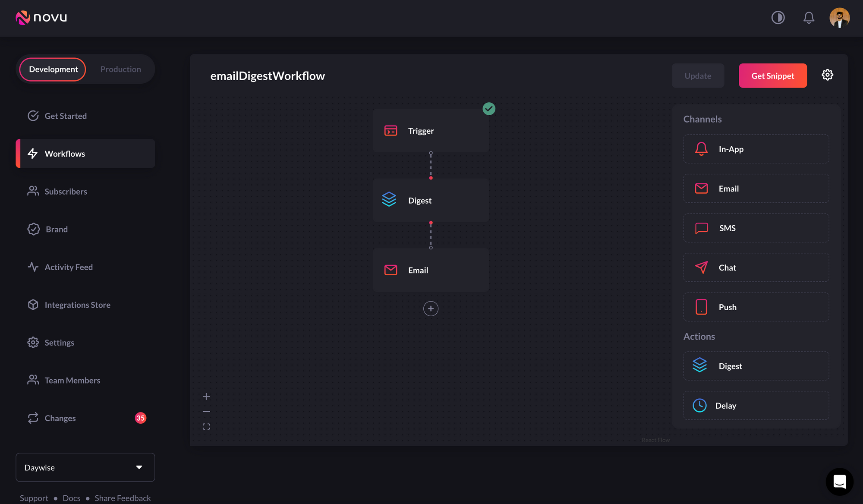Open Activity Feed in the sidebar
This screenshot has width=863, height=504.
tap(69, 267)
